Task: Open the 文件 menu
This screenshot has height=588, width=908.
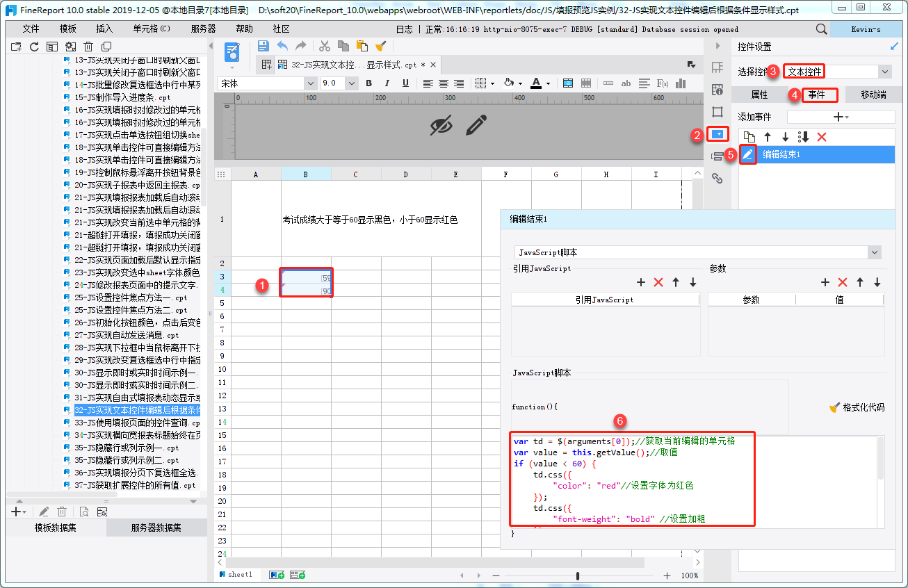Action: (x=31, y=29)
